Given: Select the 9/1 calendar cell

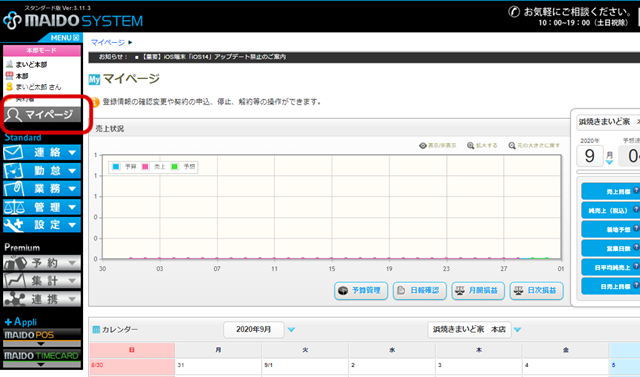Looking at the screenshot, I should 305,366.
